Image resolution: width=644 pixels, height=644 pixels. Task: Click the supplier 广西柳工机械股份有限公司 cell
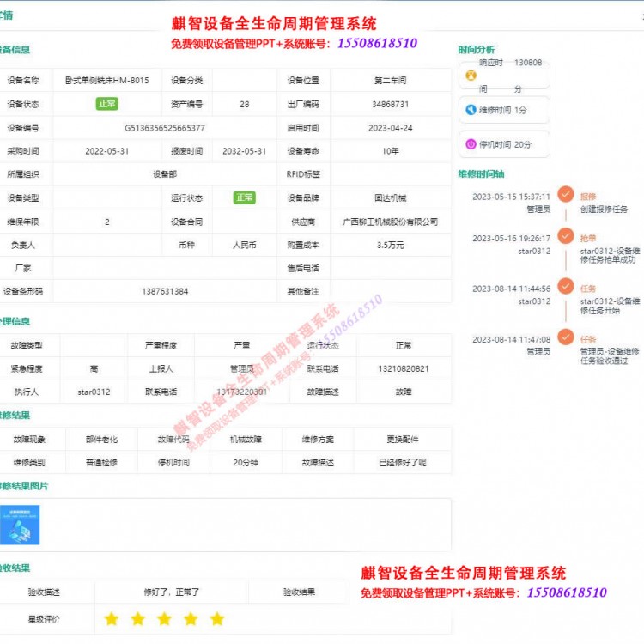(x=390, y=222)
